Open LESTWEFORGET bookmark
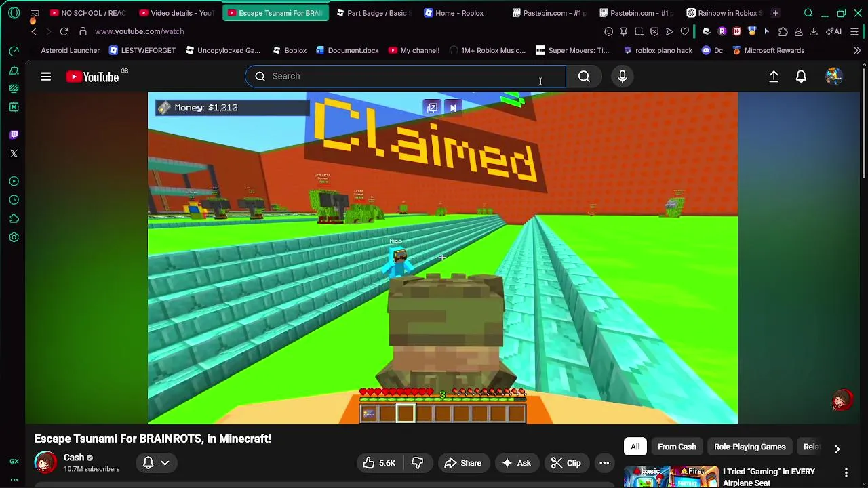 pyautogui.click(x=142, y=50)
